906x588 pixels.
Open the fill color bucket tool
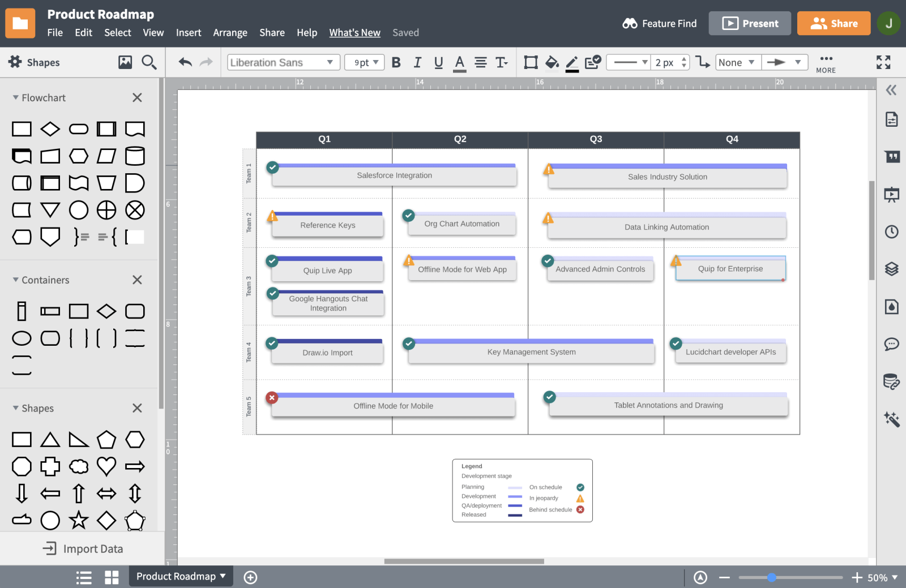[552, 62]
